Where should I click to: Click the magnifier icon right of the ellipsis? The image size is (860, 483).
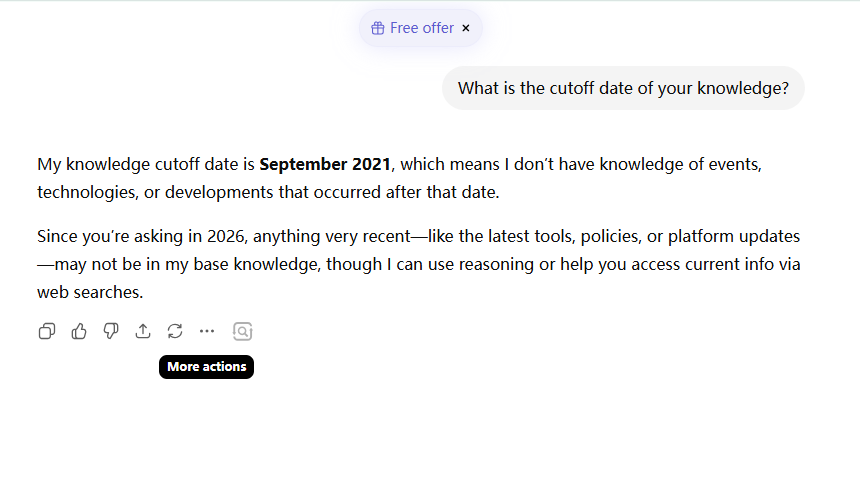click(x=242, y=331)
